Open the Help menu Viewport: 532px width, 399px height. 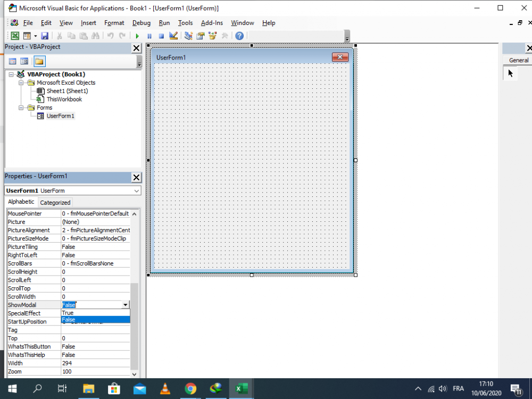[x=269, y=23]
